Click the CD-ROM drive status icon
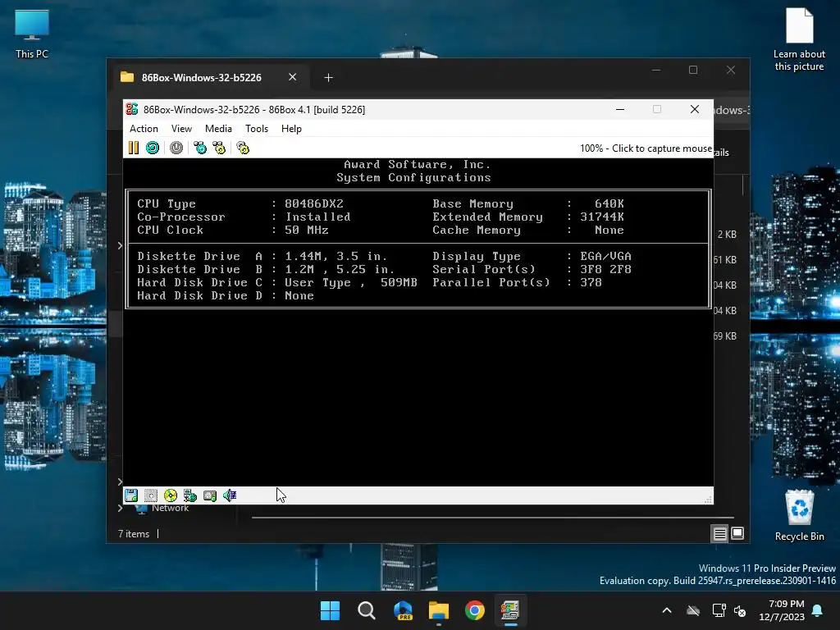Viewport: 840px width, 630px height. coord(171,495)
